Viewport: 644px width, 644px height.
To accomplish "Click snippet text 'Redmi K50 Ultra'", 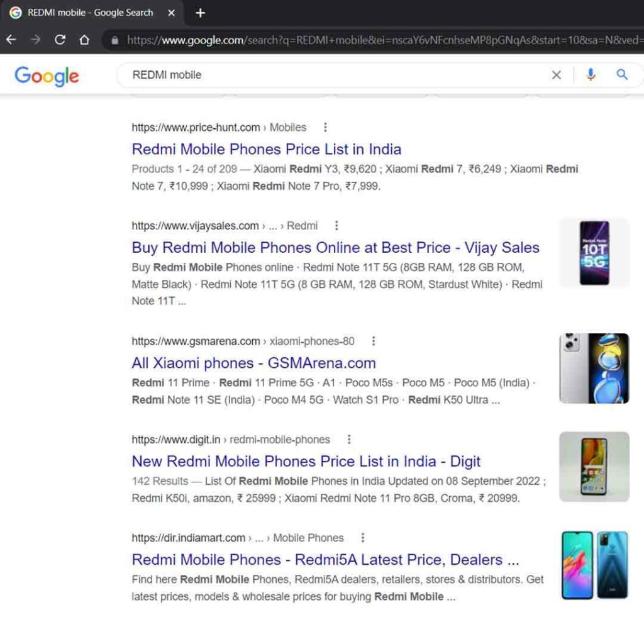I will click(448, 399).
